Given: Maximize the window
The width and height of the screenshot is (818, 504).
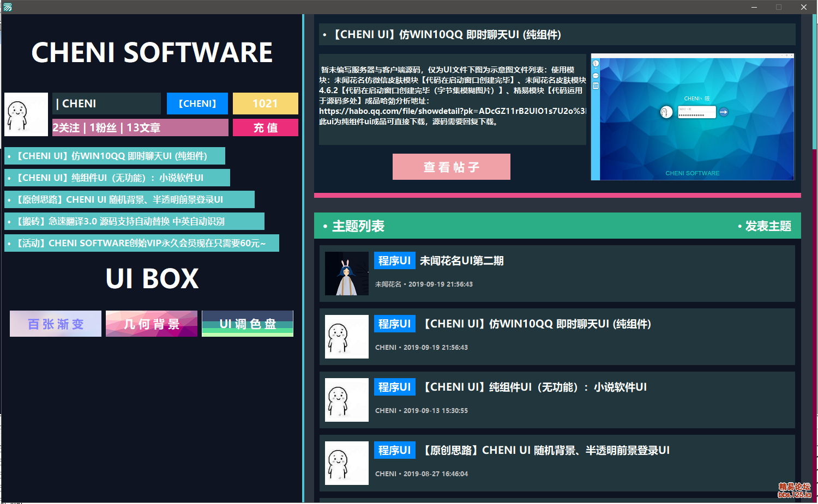Looking at the screenshot, I should click(779, 7).
